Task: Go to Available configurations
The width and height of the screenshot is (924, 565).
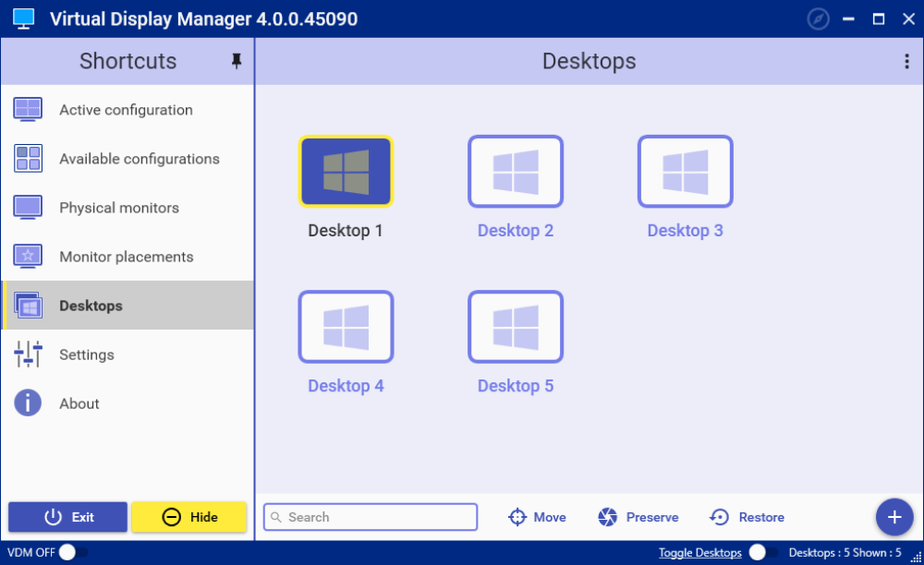Action: 139,159
